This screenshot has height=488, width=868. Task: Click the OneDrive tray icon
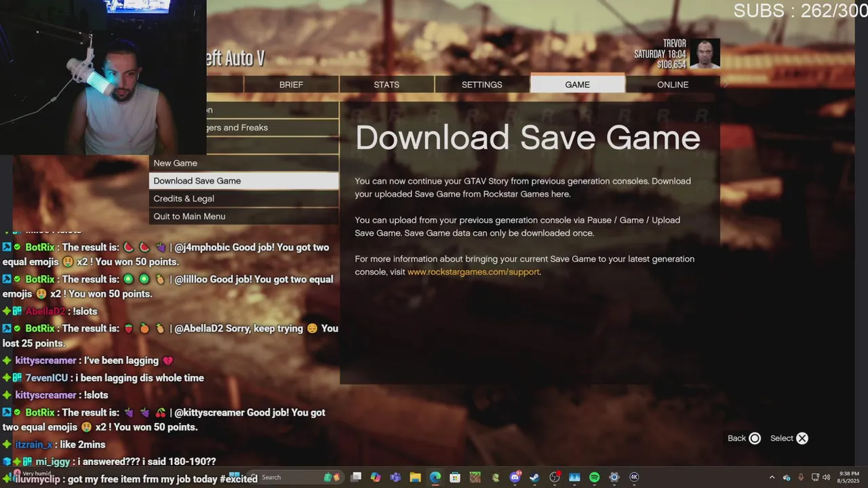[787, 477]
